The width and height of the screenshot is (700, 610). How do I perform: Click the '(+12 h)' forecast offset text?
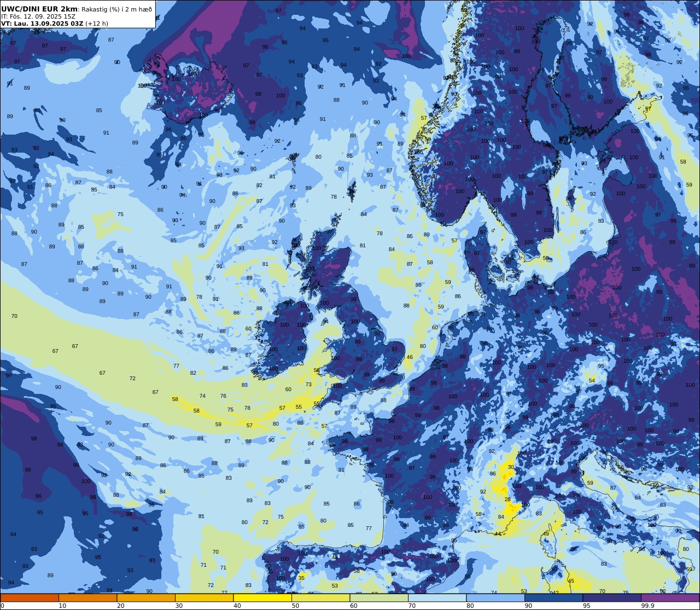pos(97,24)
